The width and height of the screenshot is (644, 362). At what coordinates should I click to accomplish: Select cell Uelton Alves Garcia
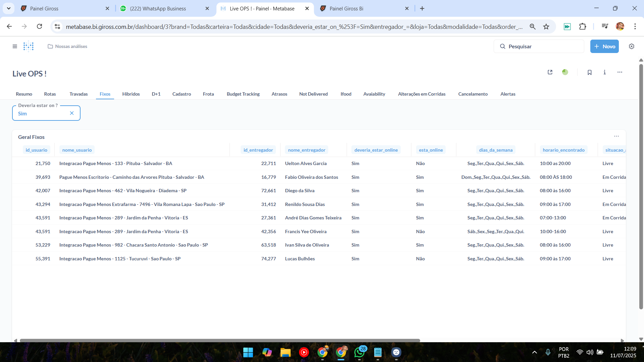coord(306,163)
